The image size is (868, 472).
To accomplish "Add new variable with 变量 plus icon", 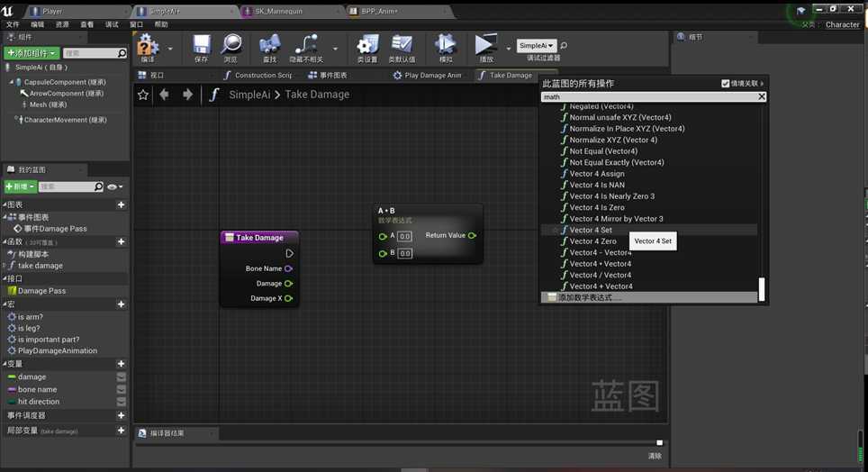I will tap(122, 364).
